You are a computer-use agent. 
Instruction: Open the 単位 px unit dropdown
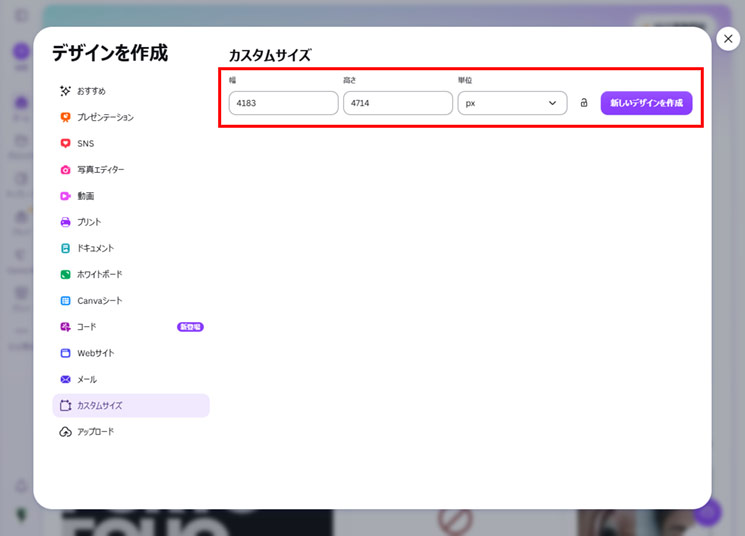click(x=512, y=103)
